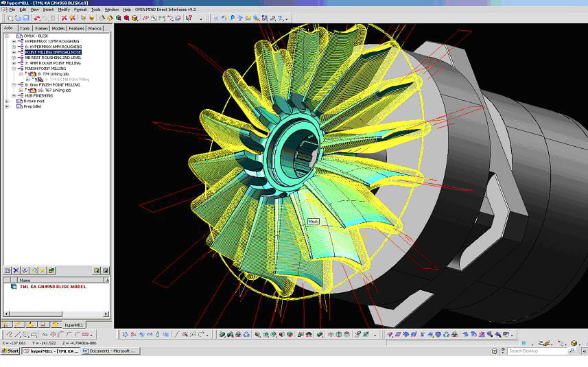Expand the Prep billet tree node
The image size is (588, 367).
7,106
